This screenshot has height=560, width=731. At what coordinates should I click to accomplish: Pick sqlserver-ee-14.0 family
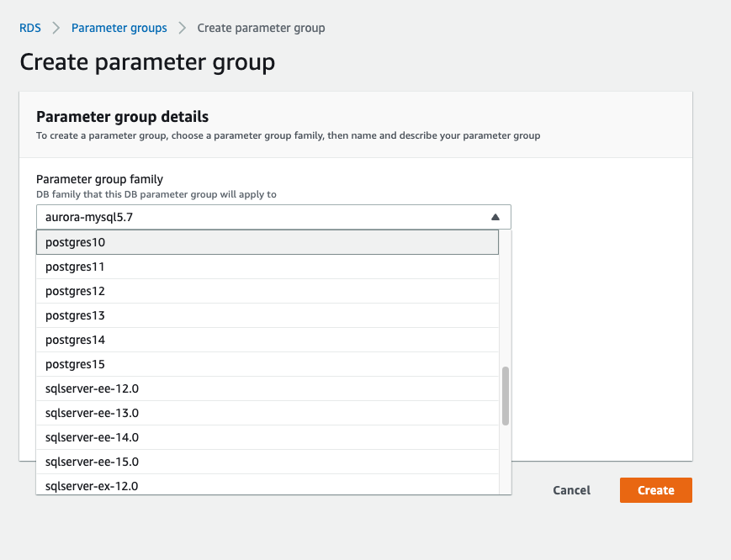pyautogui.click(x=268, y=437)
